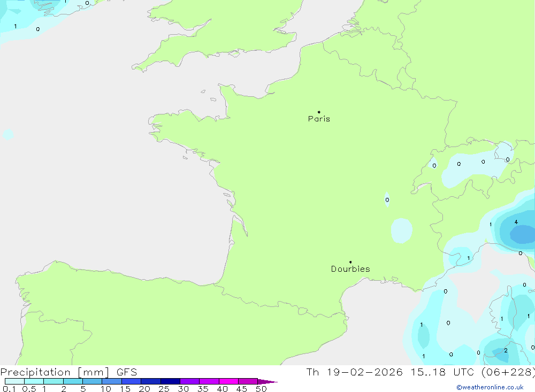Click the blue legend swatch at 10
Image resolution: width=535 pixels, height=392 pixels.
tap(112, 381)
